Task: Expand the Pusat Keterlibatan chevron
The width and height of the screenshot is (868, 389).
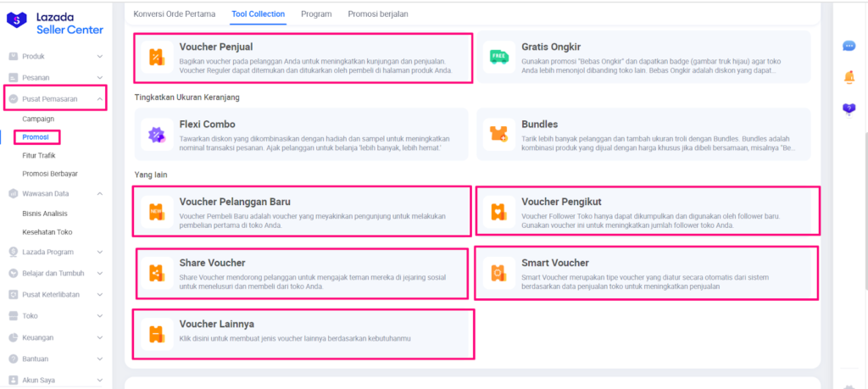Action: pyautogui.click(x=100, y=294)
